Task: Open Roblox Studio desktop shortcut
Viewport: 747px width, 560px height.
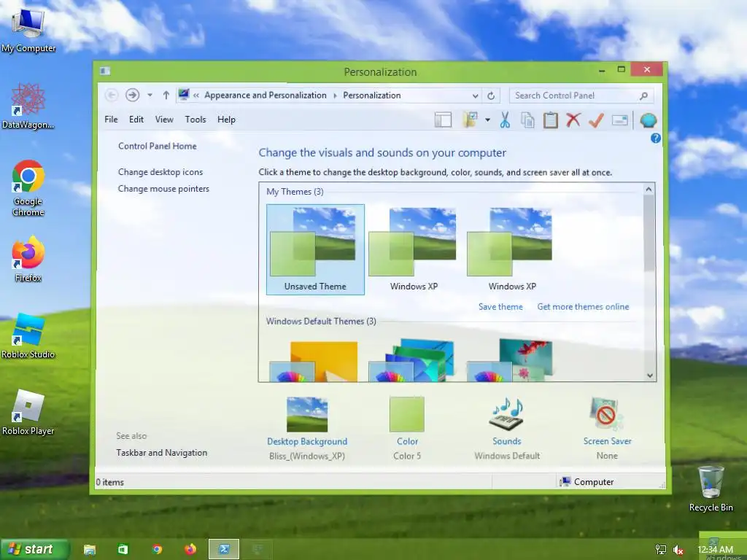Action: 28,335
